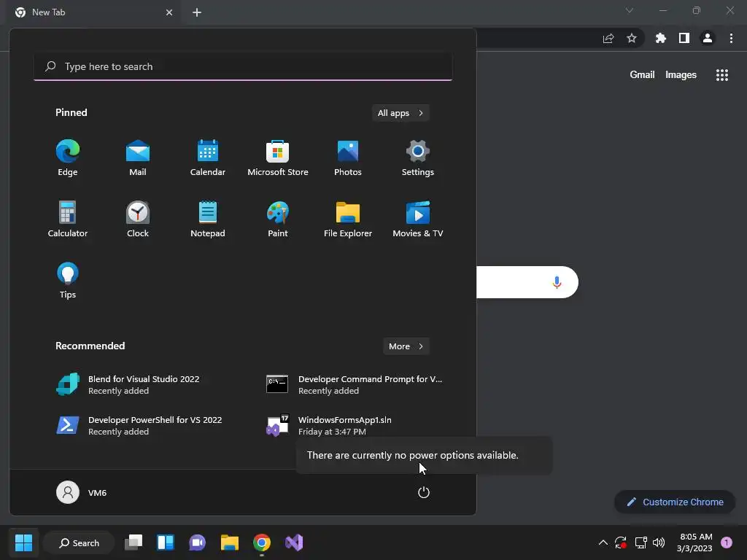Open the Edge pinned app
The width and height of the screenshot is (747, 560).
[68, 158]
